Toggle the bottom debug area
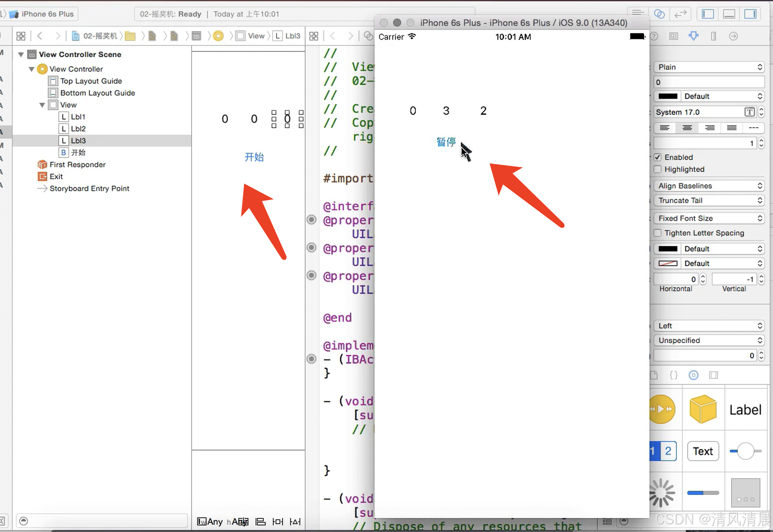This screenshot has height=532, width=773. [729, 14]
